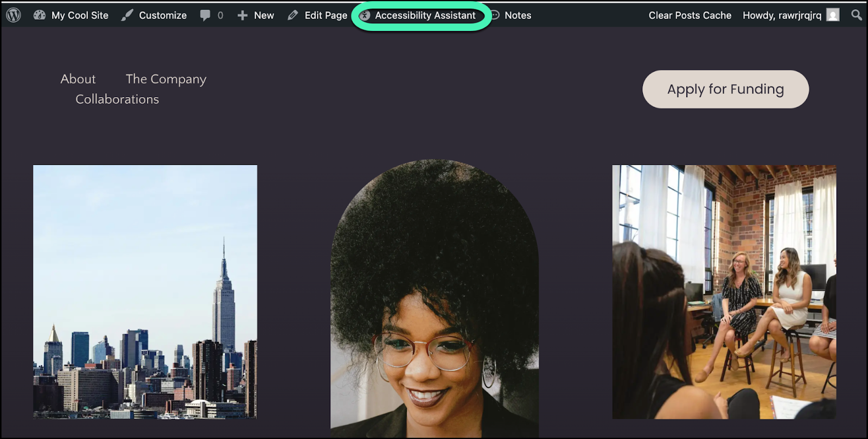Click the New York skyline image
The image size is (868, 439).
coord(145,292)
